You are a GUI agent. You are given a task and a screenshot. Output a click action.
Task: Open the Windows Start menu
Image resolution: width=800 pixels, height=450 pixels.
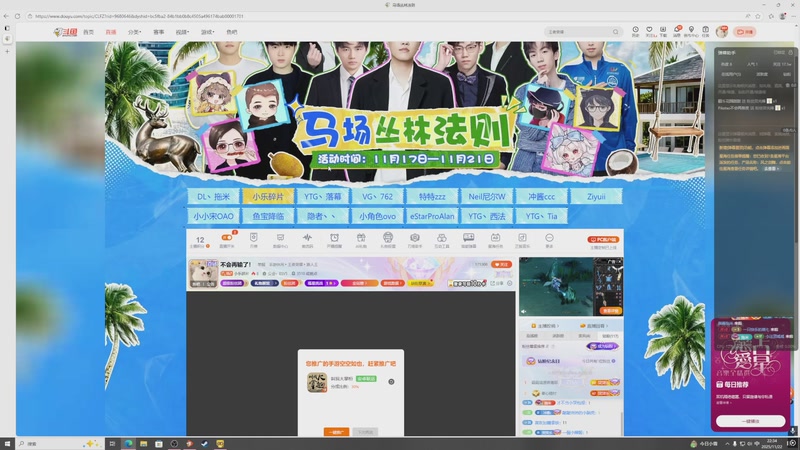(7, 443)
